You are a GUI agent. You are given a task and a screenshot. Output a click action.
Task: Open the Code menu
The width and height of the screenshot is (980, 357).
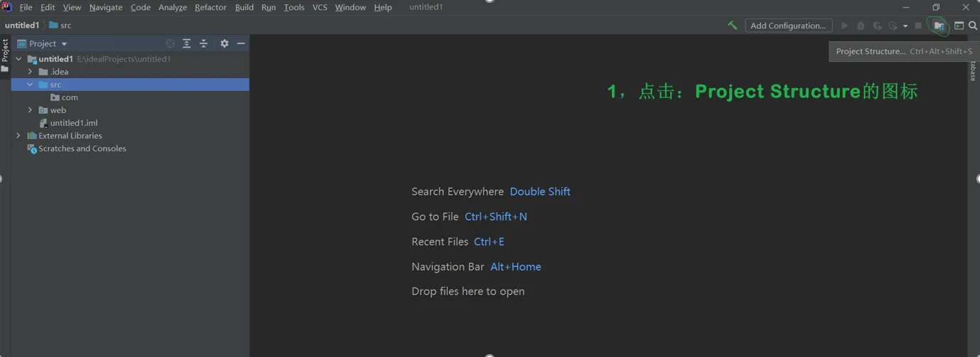[x=141, y=7]
